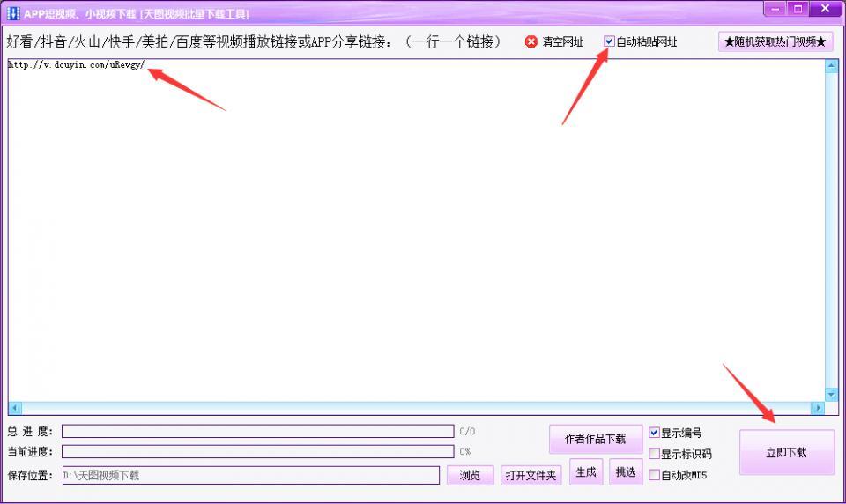Click the 当前进度 progress bar
This screenshot has width=846, height=504.
(258, 451)
